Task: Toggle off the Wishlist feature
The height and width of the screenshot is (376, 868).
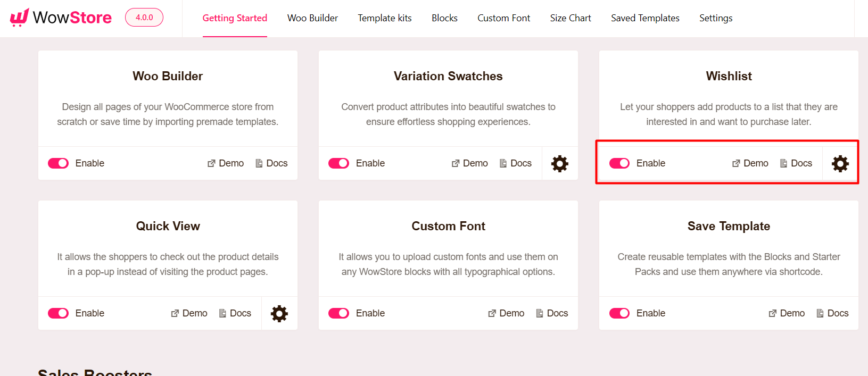Action: [x=619, y=163]
